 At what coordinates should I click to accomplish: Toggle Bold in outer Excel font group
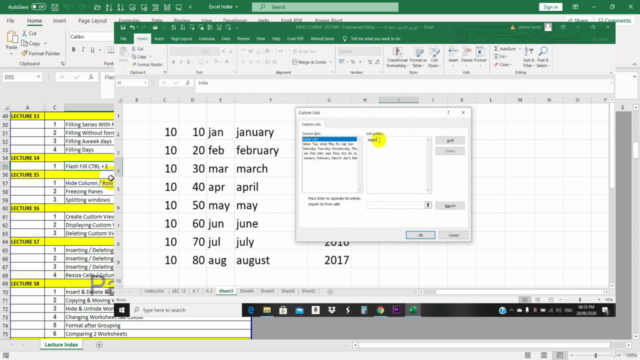coord(73,50)
